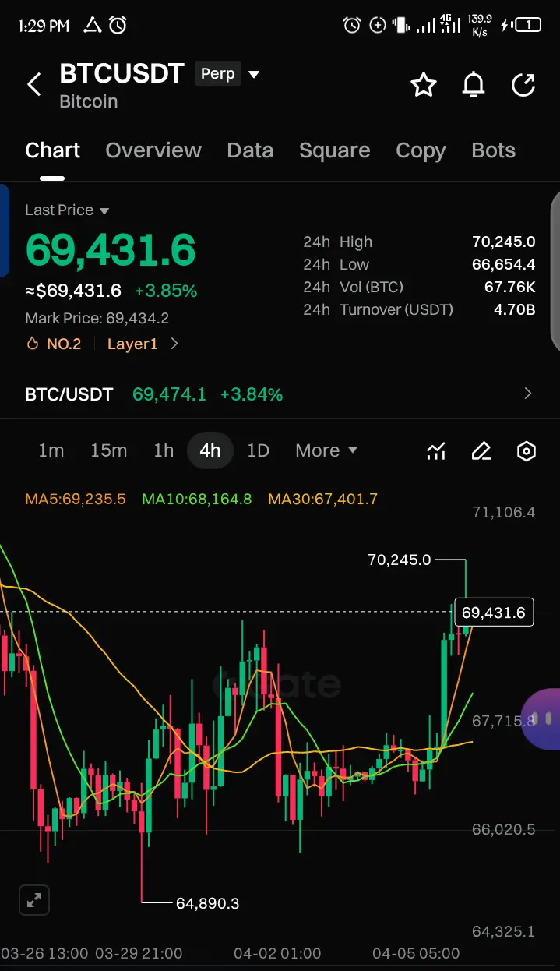This screenshot has height=971, width=560.
Task: Select the 1m timeframe
Action: click(51, 450)
